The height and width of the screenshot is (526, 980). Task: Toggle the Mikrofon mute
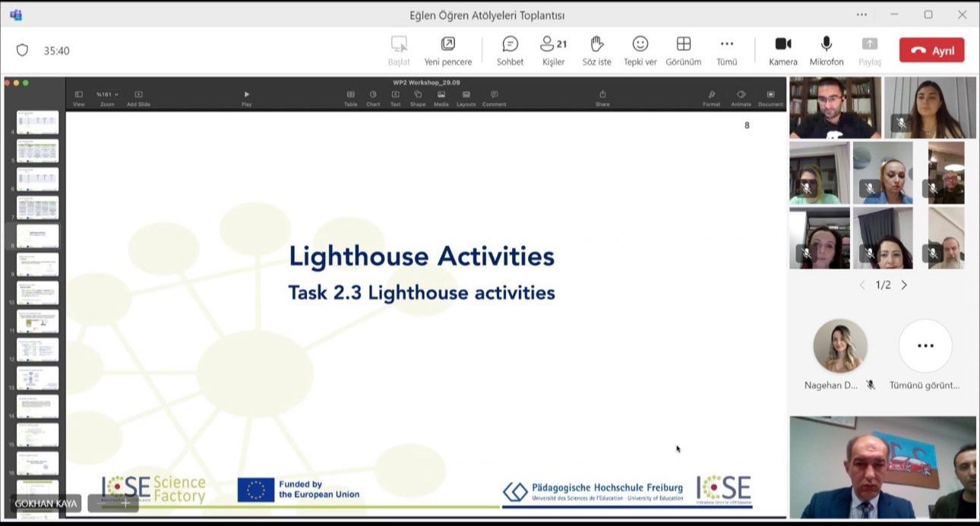826,50
